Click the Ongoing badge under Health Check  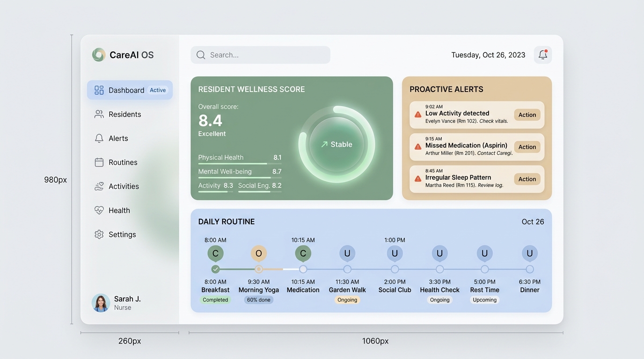[439, 300]
